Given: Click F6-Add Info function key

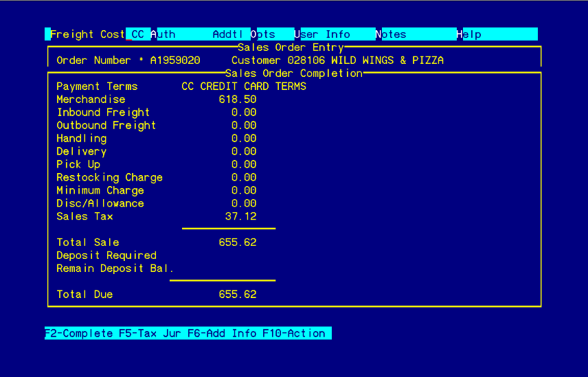Looking at the screenshot, I should coord(222,333).
